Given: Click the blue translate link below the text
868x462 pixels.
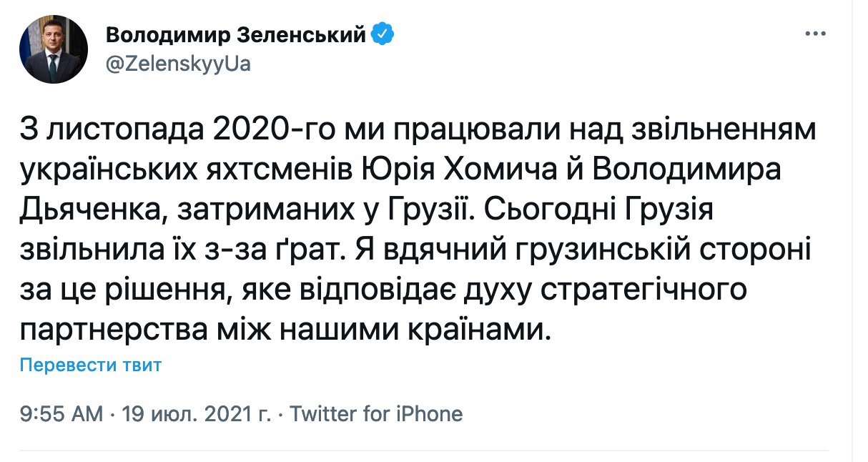Looking at the screenshot, I should pos(90,365).
